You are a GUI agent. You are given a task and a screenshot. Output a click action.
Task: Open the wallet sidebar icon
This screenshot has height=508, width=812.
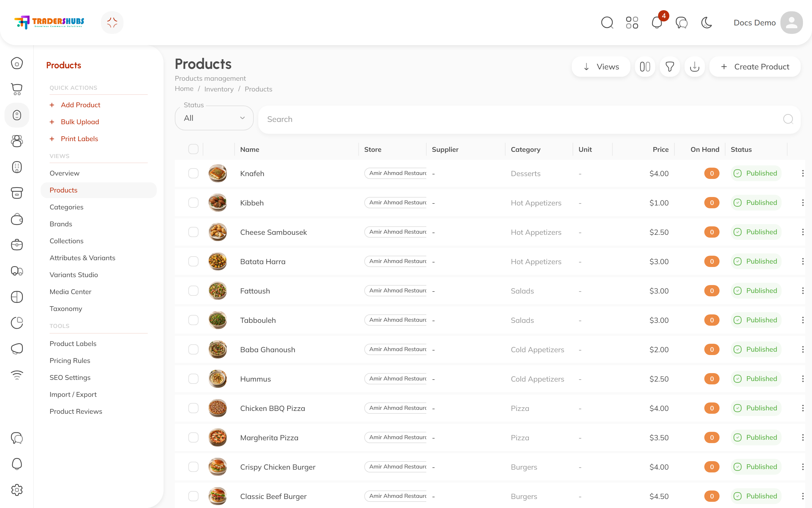pos(17,219)
